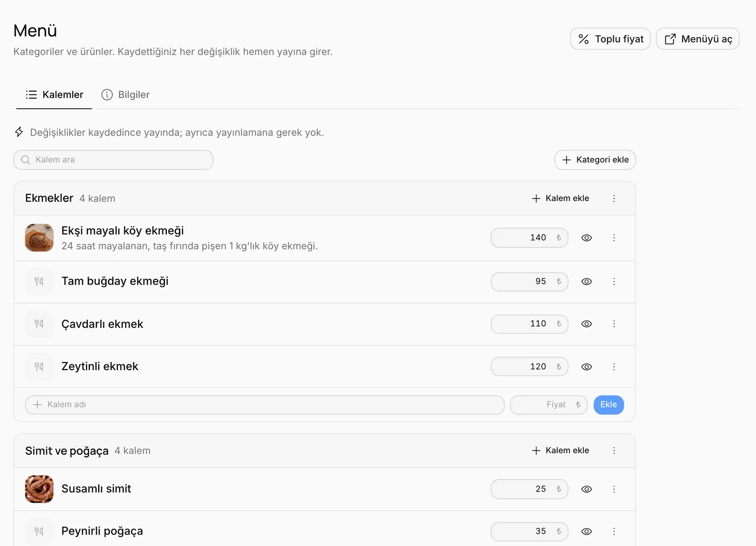The height and width of the screenshot is (546, 756).
Task: Toggle visibility of Çavdarlı ekmek
Action: [586, 324]
